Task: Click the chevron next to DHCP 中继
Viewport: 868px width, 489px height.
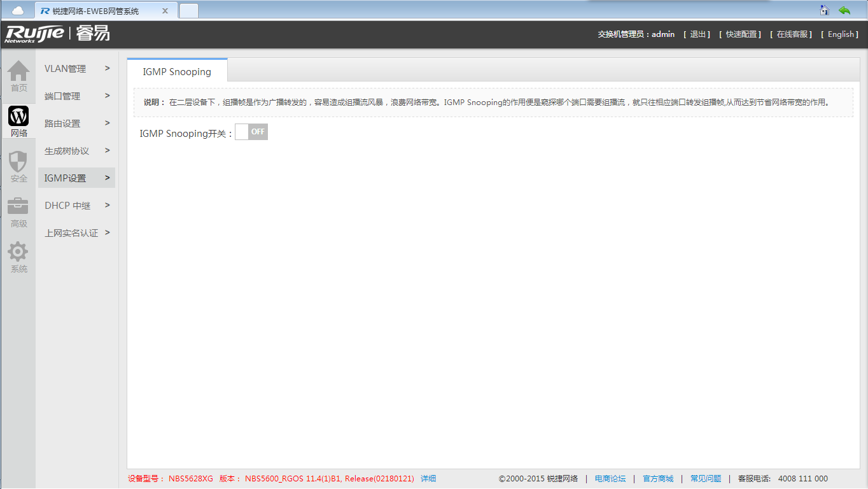Action: (108, 205)
